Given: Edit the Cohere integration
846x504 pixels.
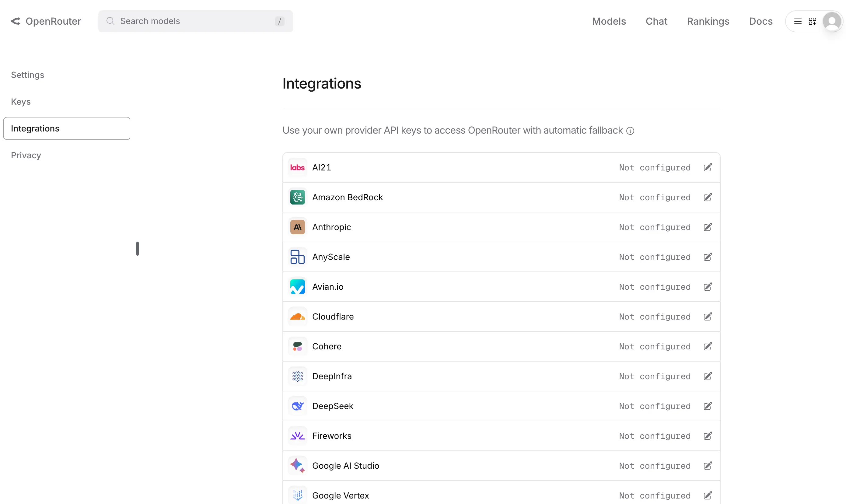Looking at the screenshot, I should (x=708, y=346).
